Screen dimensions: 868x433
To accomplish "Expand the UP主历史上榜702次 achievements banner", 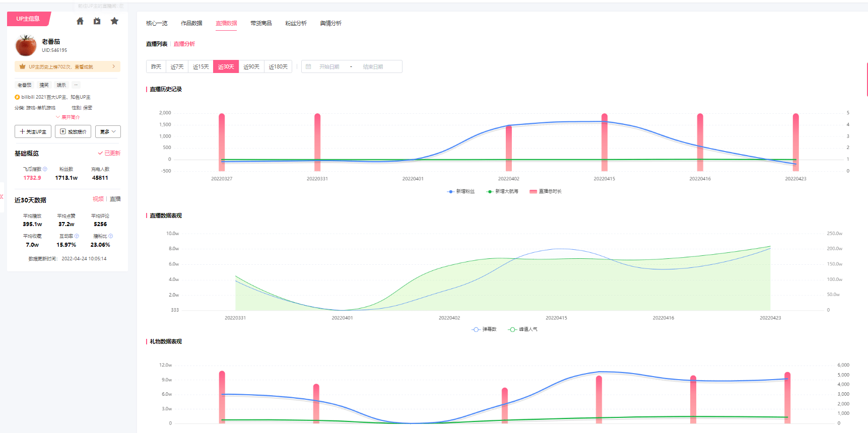I will (x=68, y=66).
